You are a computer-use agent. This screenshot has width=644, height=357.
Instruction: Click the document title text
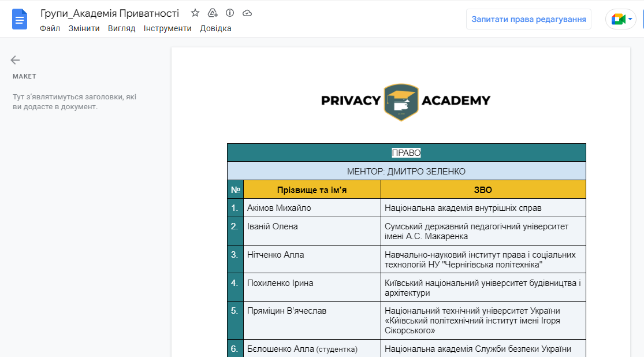click(110, 13)
